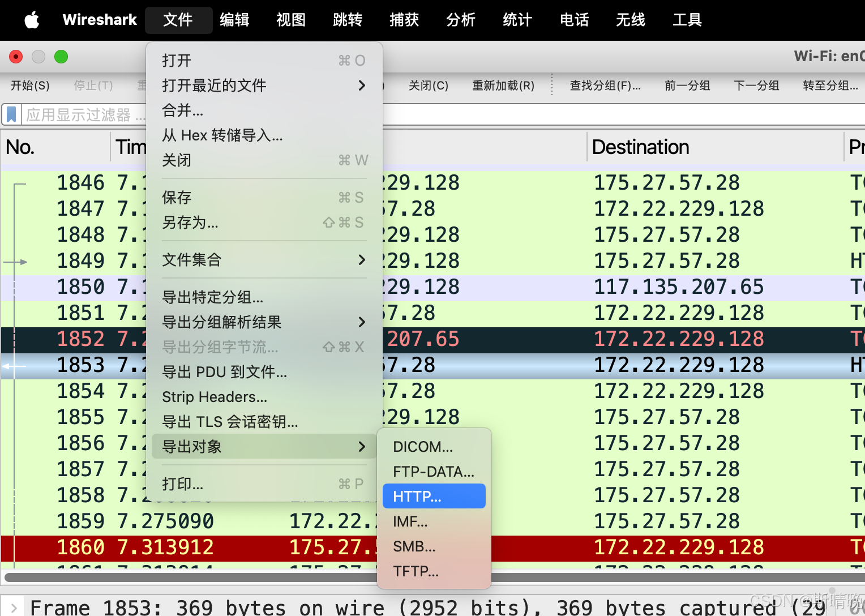Choose SMB... export option
Image resolution: width=865 pixels, height=616 pixels.
(x=434, y=546)
